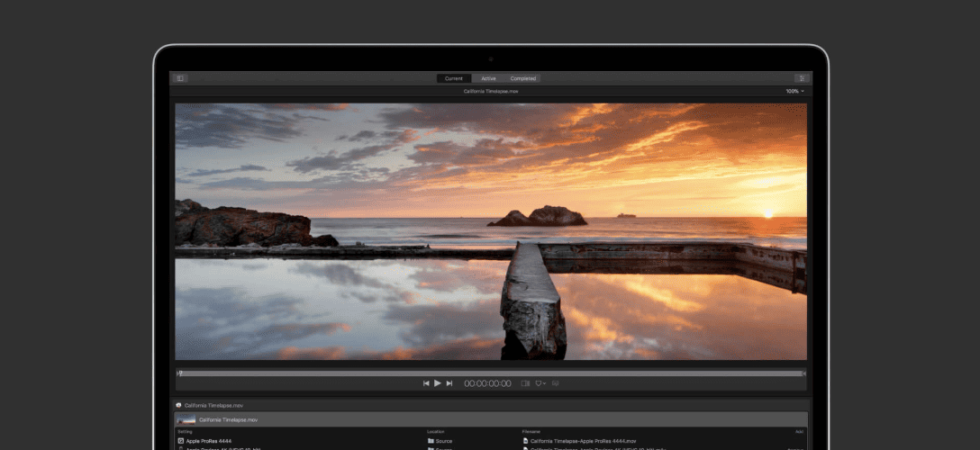Show the inspector pane button
This screenshot has width=980, height=450.
802,78
